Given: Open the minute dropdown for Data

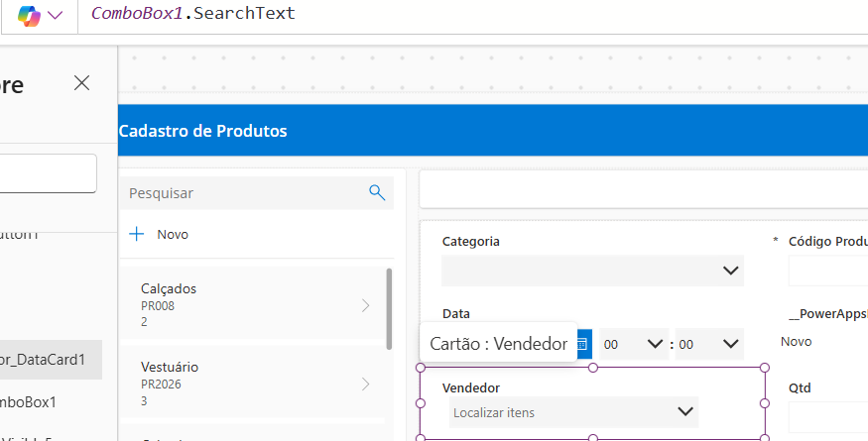Looking at the screenshot, I should pos(709,344).
